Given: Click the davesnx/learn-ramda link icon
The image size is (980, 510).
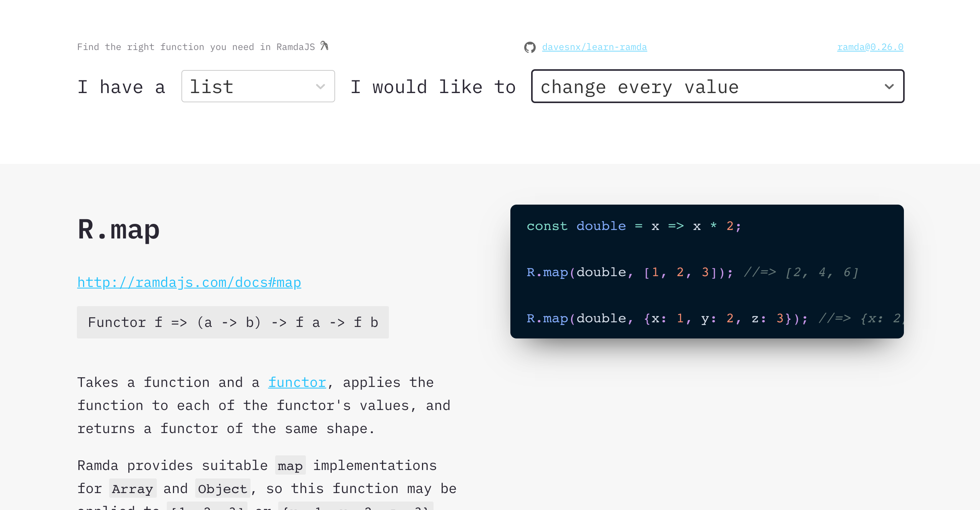Looking at the screenshot, I should tap(529, 47).
